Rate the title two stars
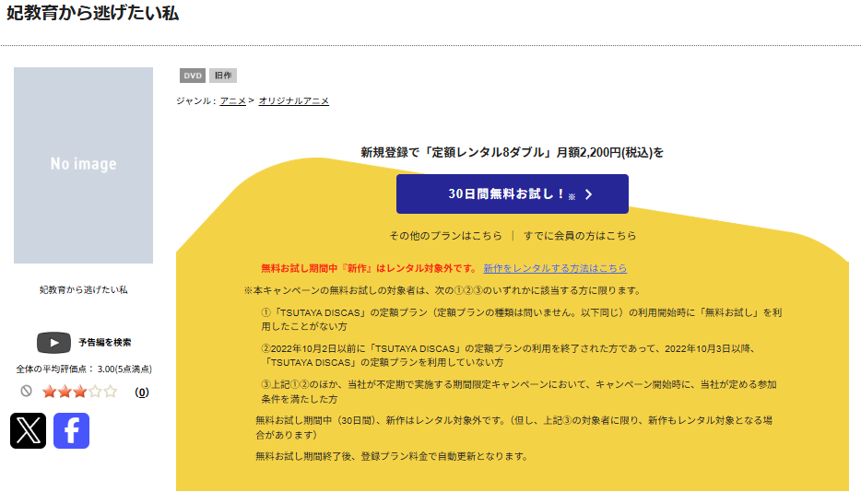Image resolution: width=861 pixels, height=504 pixels. 65,392
